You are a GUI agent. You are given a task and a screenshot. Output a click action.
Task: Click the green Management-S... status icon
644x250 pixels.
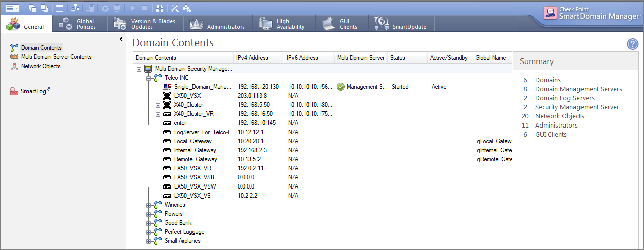pos(341,87)
